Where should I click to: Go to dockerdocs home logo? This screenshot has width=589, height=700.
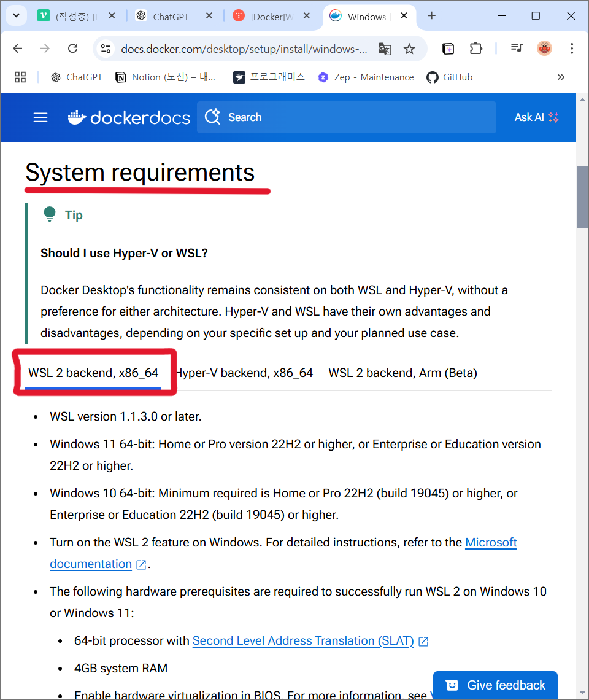129,117
